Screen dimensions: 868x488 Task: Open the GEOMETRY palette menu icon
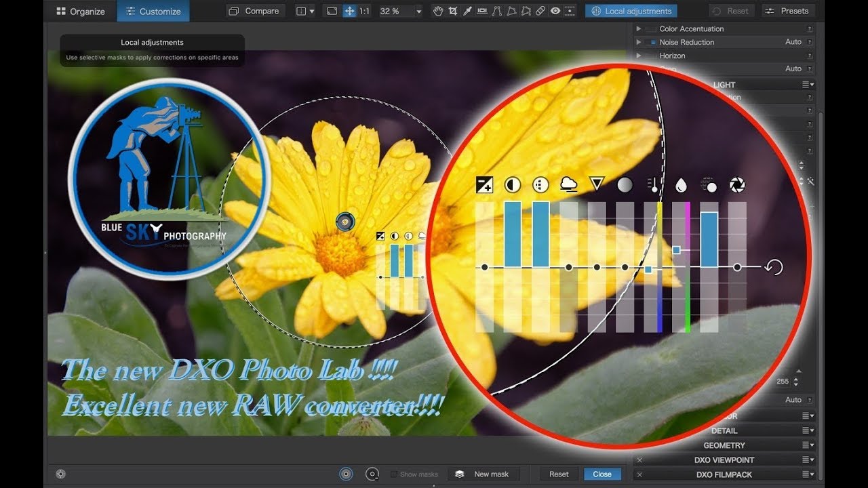pos(808,445)
